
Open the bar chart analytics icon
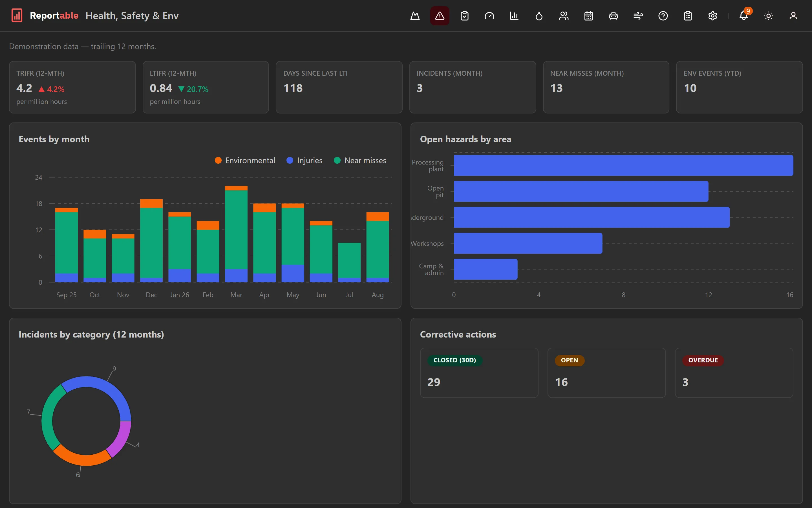514,16
